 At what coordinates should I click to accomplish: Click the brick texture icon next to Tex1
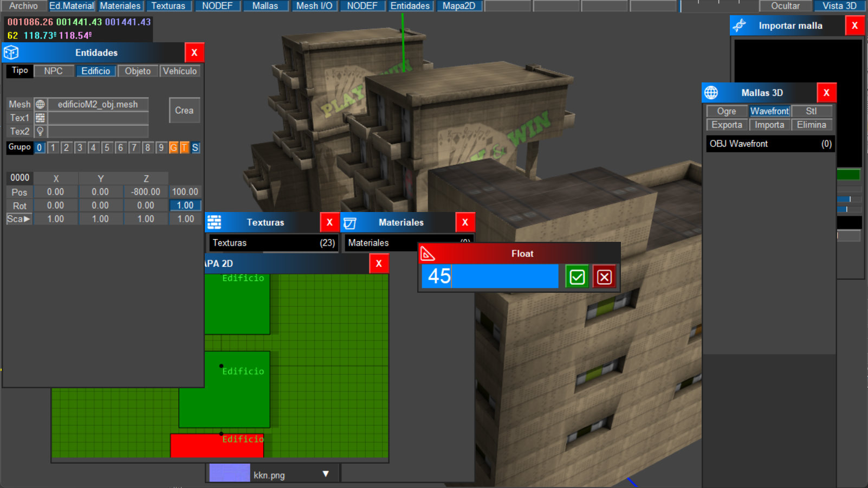pos(40,118)
